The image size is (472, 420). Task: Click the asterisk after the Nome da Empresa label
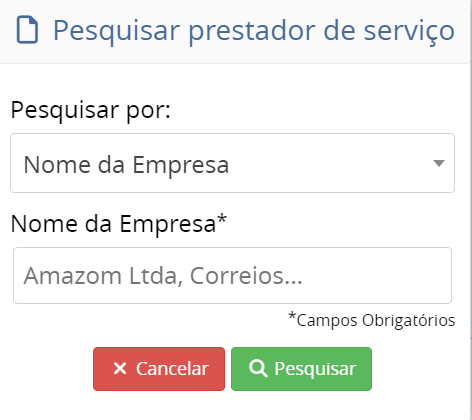(x=222, y=220)
